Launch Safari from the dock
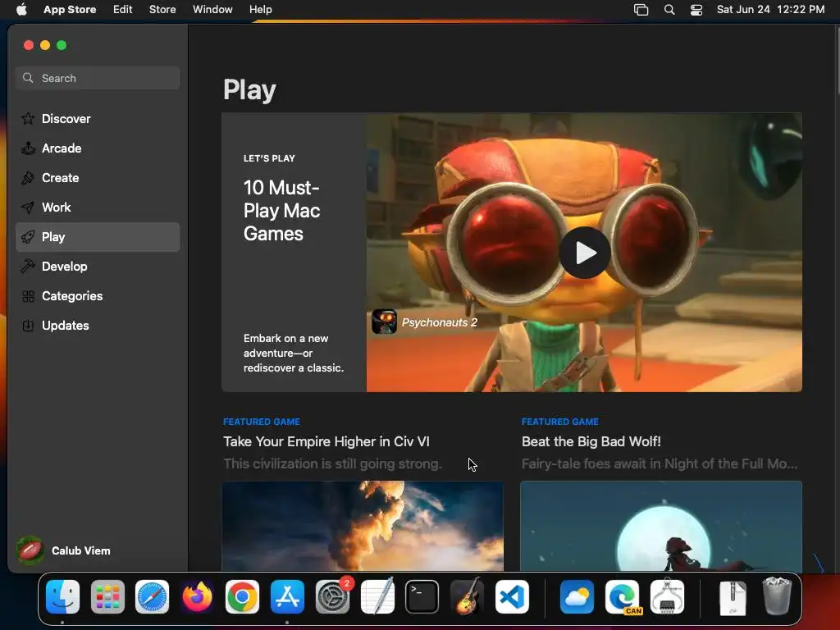 [x=152, y=596]
